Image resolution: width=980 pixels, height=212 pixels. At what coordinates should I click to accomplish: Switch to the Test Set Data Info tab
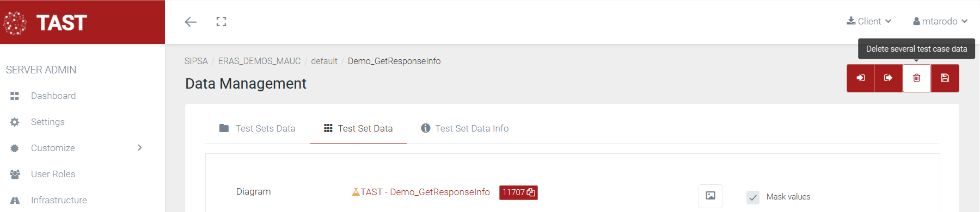pyautogui.click(x=465, y=128)
